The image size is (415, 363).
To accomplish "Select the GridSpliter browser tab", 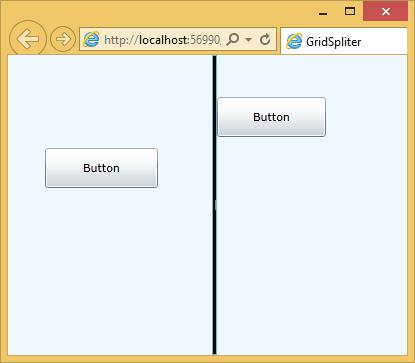I will [344, 42].
